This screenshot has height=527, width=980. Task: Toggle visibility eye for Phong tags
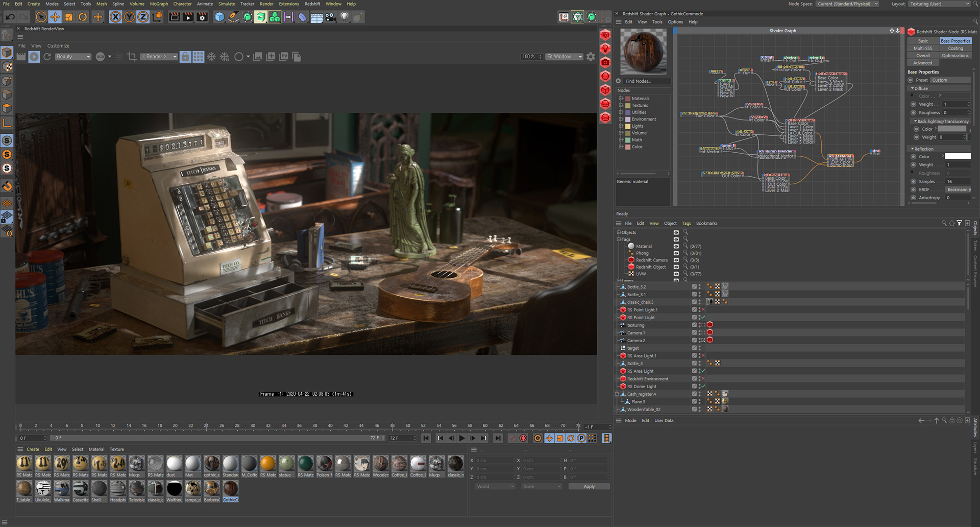(x=676, y=253)
